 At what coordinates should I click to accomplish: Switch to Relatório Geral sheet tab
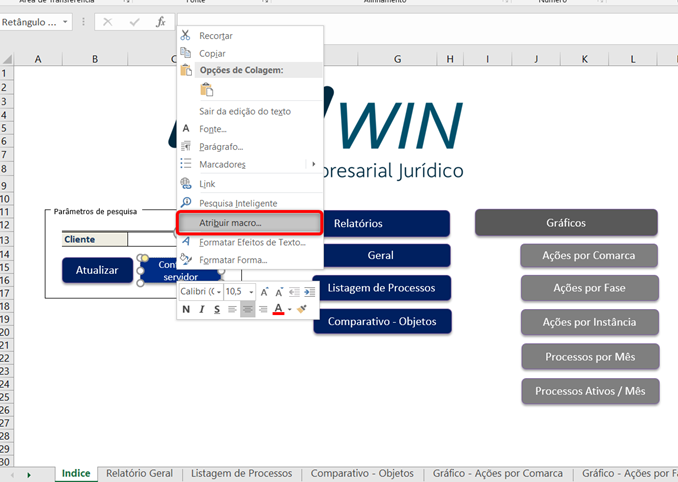[x=139, y=473]
